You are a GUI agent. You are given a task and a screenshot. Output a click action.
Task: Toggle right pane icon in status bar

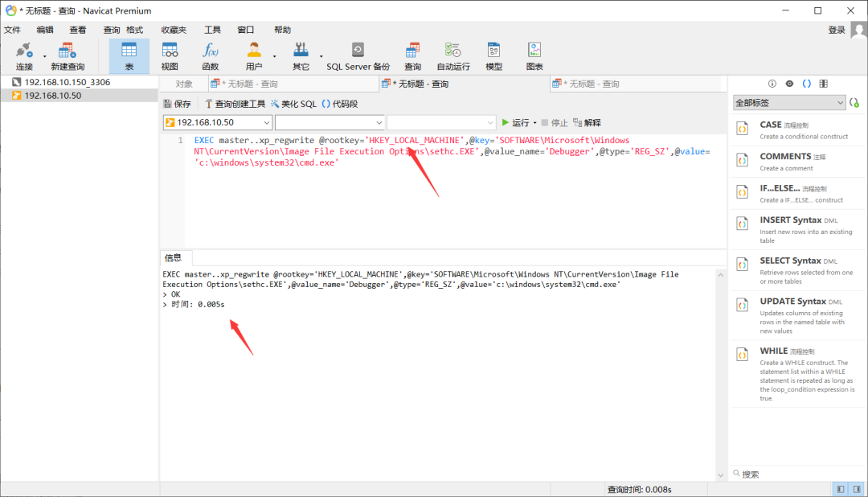857,489
